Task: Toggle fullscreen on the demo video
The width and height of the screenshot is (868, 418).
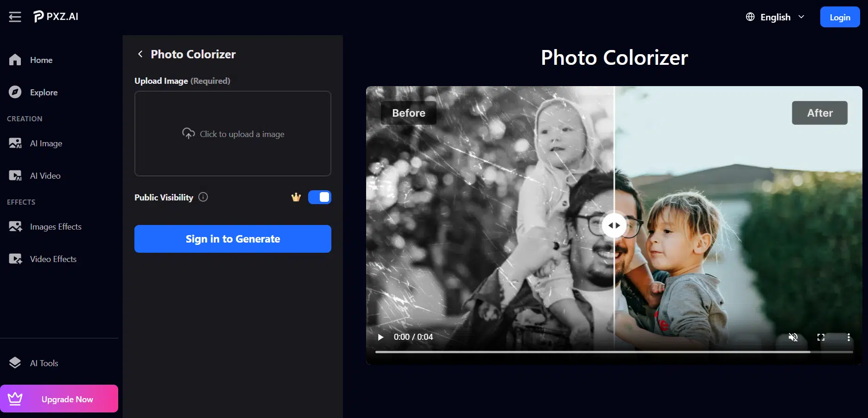Action: tap(821, 337)
